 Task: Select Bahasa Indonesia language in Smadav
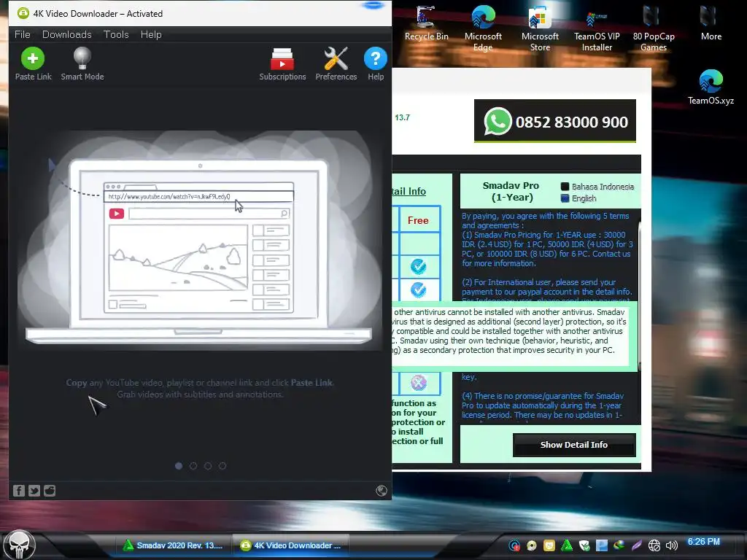pyautogui.click(x=597, y=187)
